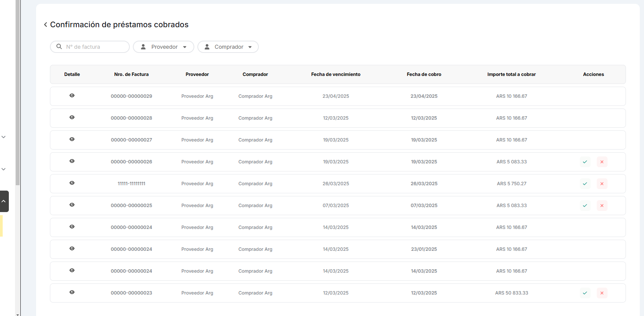This screenshot has height=316, width=644.
Task: Reject invoice 00000-00000026 with red X
Action: pyautogui.click(x=602, y=162)
